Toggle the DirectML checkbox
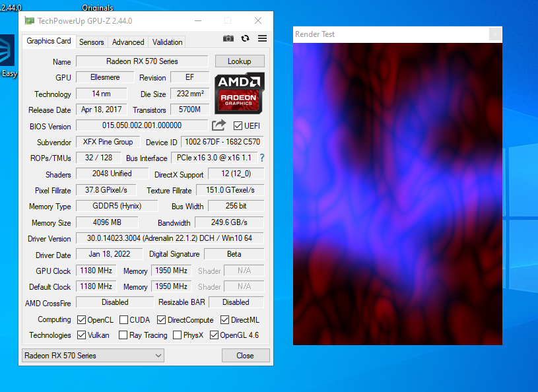Image resolution: width=538 pixels, height=392 pixels. point(224,319)
